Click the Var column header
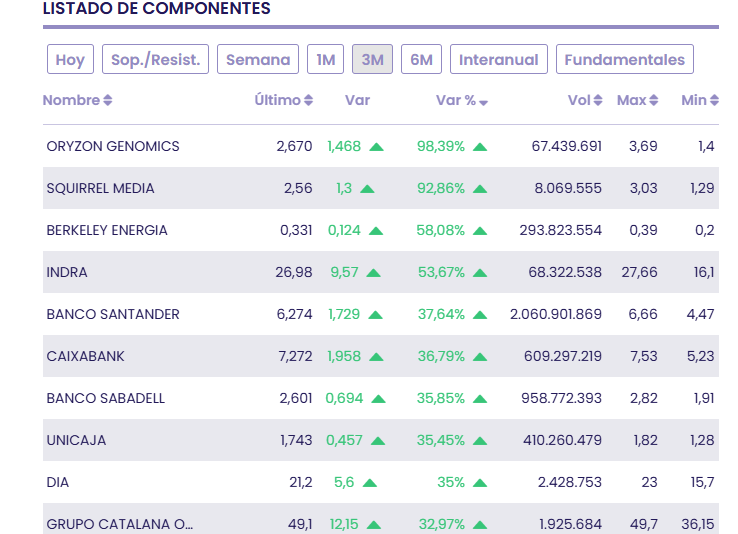 (357, 101)
